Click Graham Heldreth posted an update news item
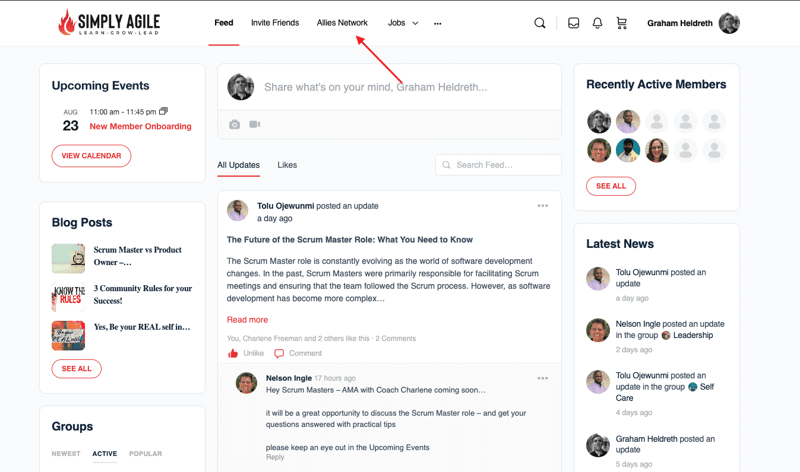This screenshot has height=472, width=800. click(x=665, y=444)
